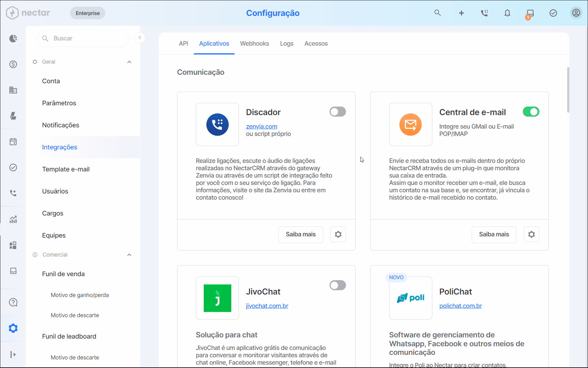This screenshot has width=588, height=368.
Task: Click the Enterprise plan badge
Action: point(87,13)
